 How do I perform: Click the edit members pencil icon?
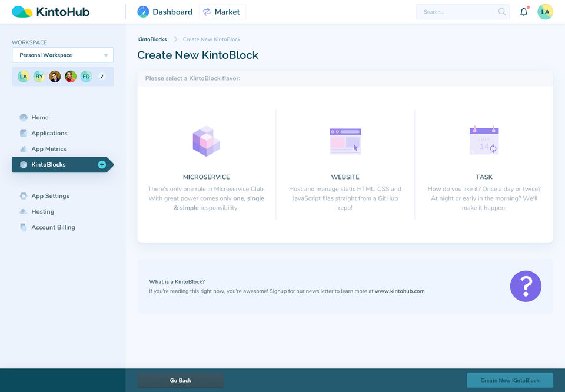click(x=102, y=77)
